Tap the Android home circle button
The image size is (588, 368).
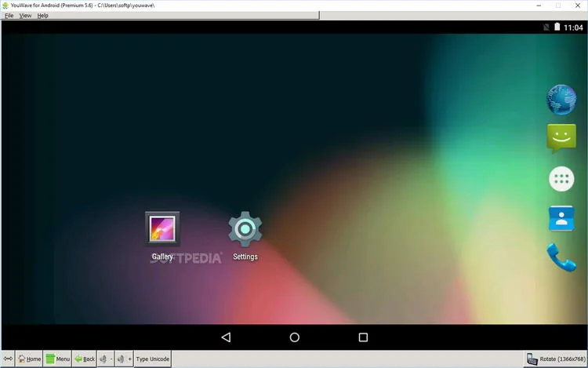[294, 337]
